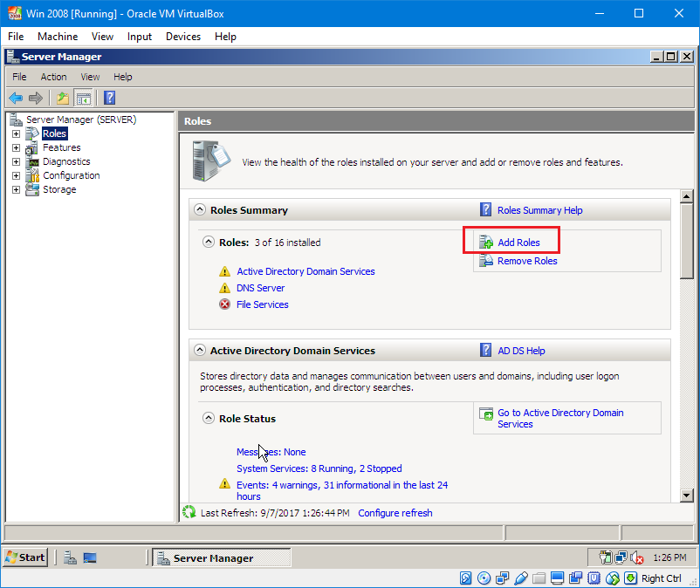Open the Roles Summary Help link
The image size is (700, 588).
pyautogui.click(x=539, y=210)
